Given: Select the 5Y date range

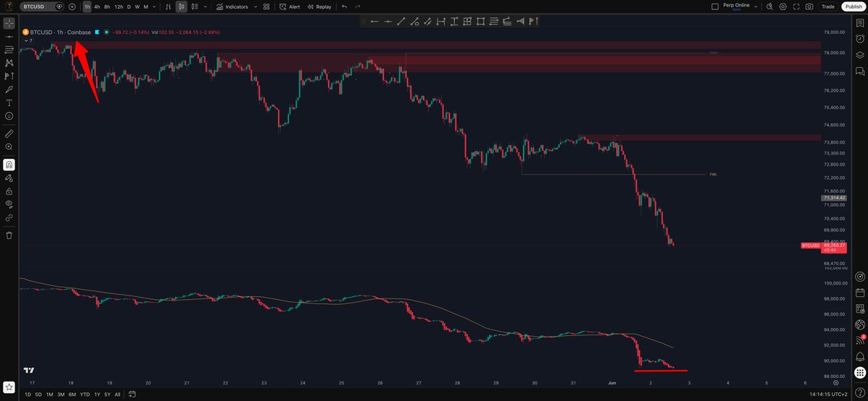Looking at the screenshot, I should [x=107, y=394].
